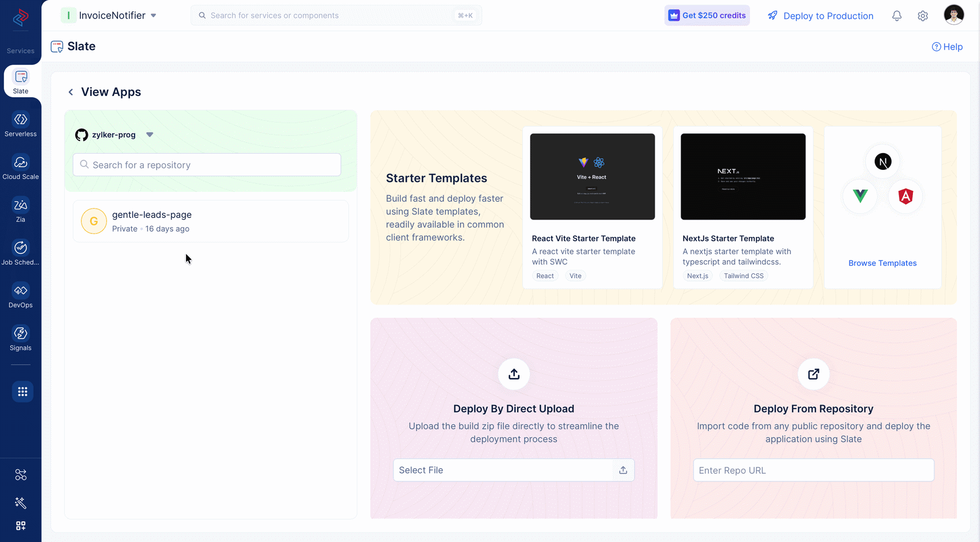
Task: Open React Vite Starter Template thumbnail
Action: tap(592, 177)
